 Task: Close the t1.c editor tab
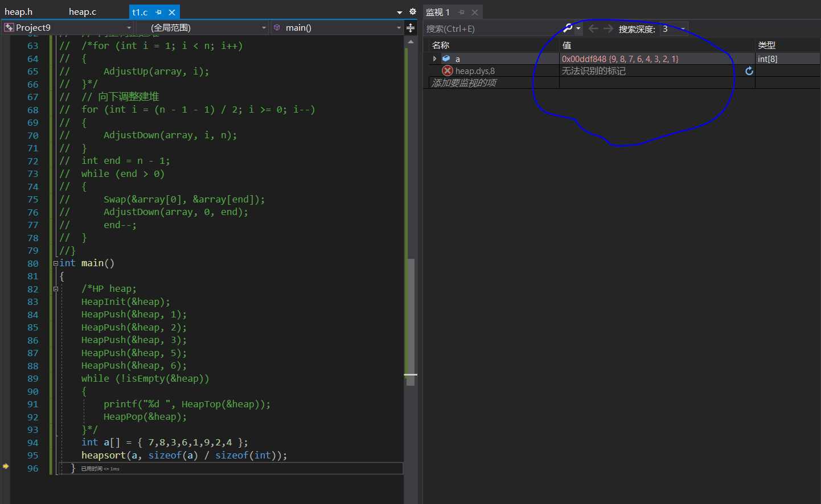point(172,12)
